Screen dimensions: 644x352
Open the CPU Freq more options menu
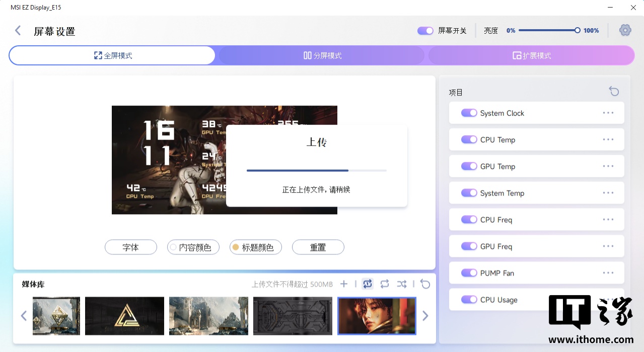click(x=608, y=219)
